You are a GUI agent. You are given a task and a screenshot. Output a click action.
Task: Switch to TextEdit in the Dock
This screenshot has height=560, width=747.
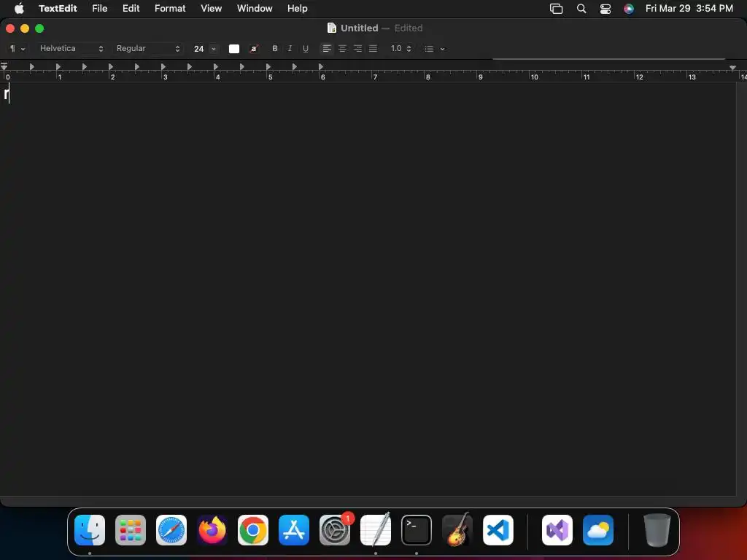[x=376, y=530]
